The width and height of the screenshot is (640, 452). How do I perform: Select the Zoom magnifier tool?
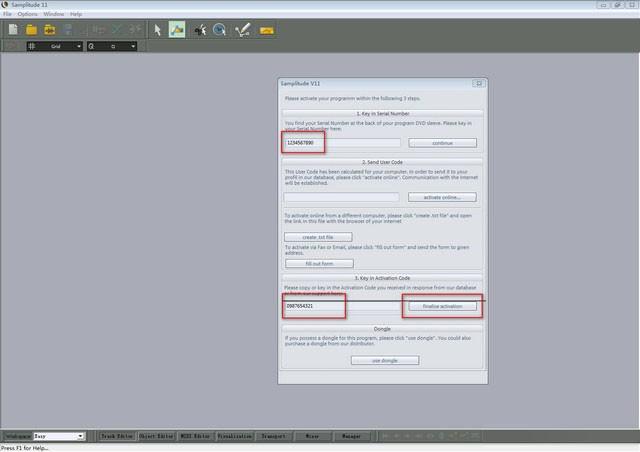click(x=219, y=30)
